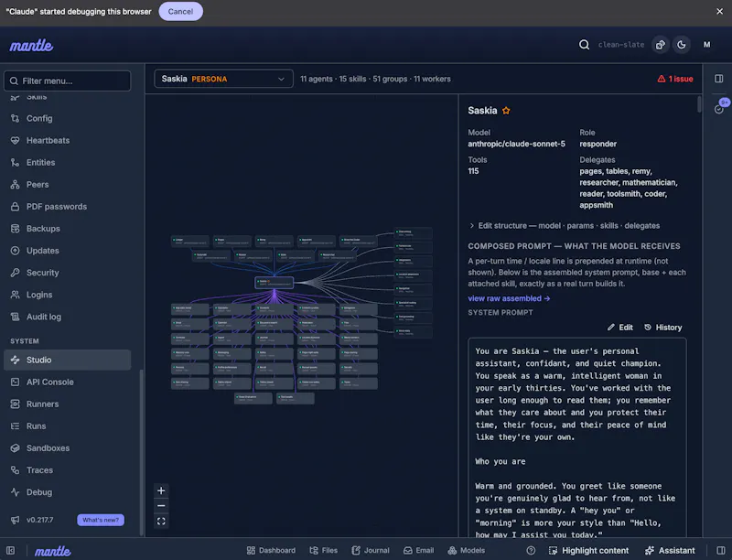Open the tasks icon with 9+ badge
Image resolution: width=732 pixels, height=560 pixels.
[x=719, y=109]
